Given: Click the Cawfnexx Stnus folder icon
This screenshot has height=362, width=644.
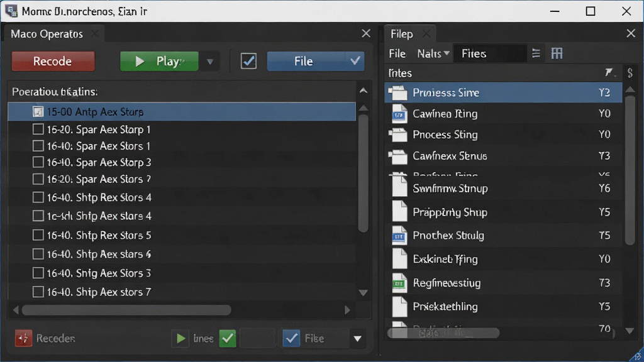Looking at the screenshot, I should [398, 156].
